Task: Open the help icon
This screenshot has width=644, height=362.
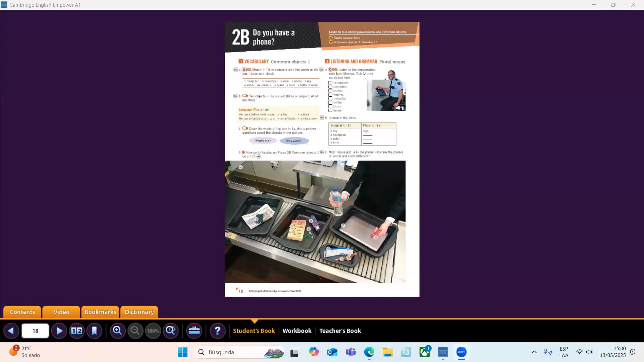Action: tap(218, 331)
